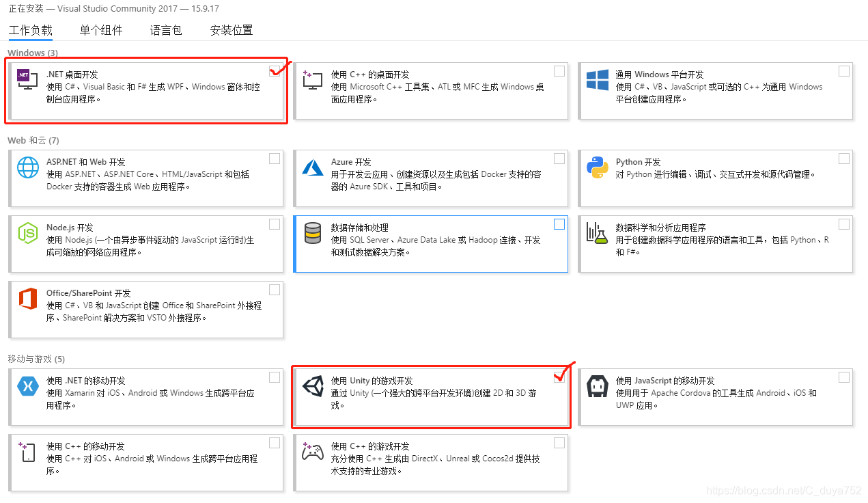Click the Office logo icon
The height and width of the screenshot is (503, 868).
(28, 299)
